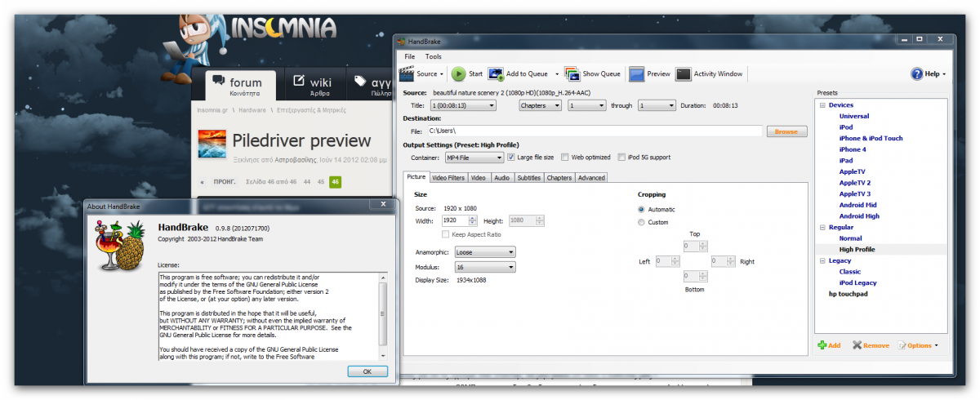Switch to the Subtitles tab
This screenshot has width=980, height=400.
click(x=529, y=177)
